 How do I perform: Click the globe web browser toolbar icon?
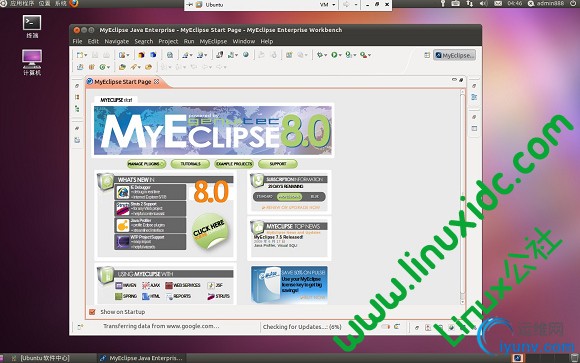pos(246,55)
